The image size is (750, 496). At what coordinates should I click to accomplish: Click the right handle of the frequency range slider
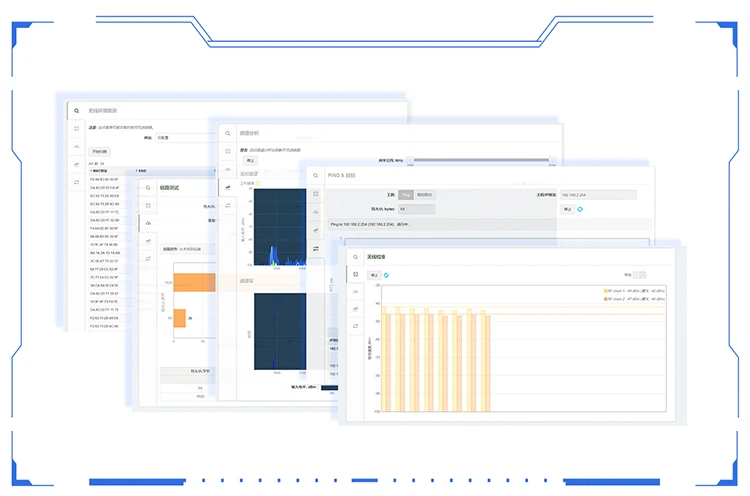pyautogui.click(x=552, y=160)
